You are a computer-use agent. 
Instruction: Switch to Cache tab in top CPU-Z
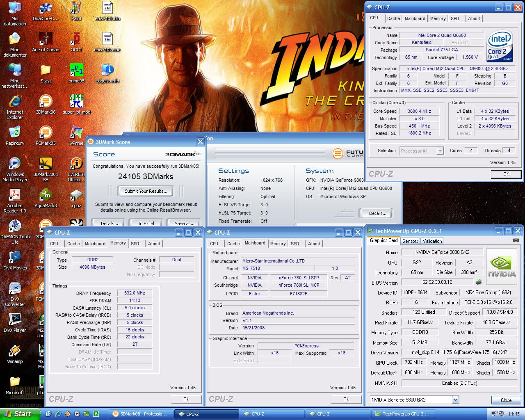pos(393,18)
